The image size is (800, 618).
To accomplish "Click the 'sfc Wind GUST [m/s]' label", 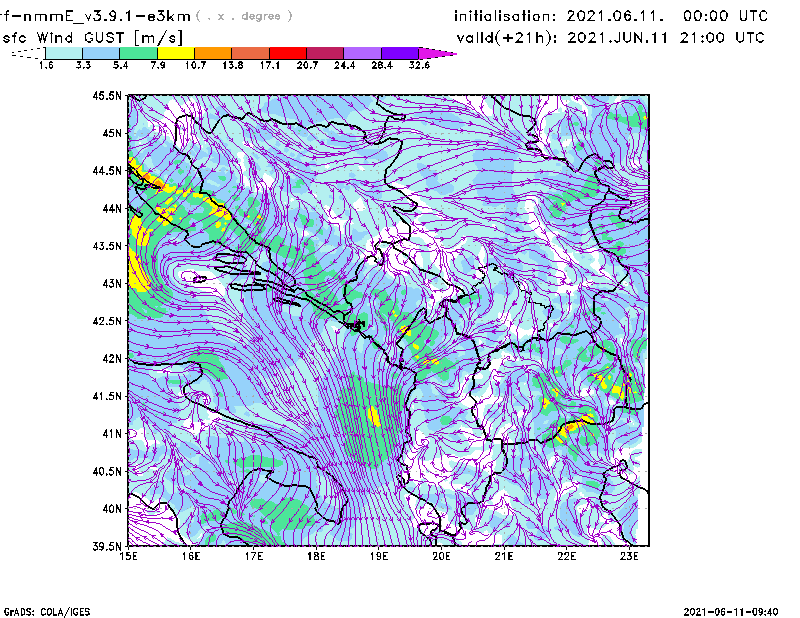I will 92,38.
